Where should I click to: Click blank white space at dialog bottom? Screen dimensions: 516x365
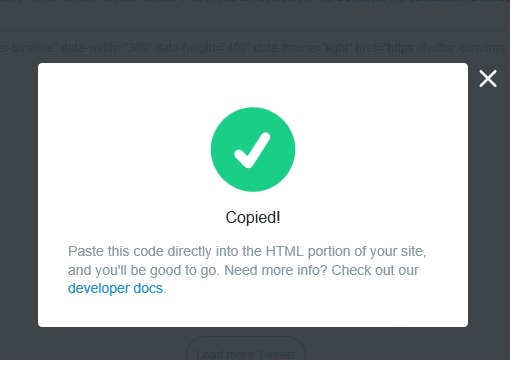click(x=253, y=312)
